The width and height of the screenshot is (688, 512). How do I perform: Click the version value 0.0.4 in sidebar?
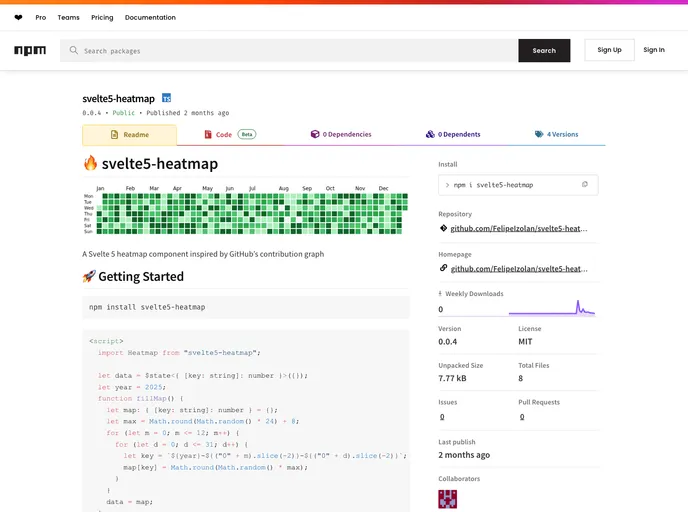tap(448, 342)
